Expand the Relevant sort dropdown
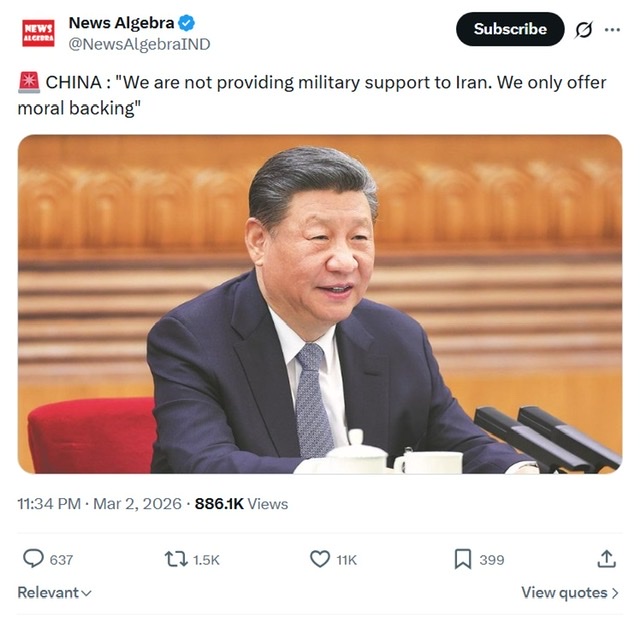This screenshot has height=617, width=640. point(54,593)
